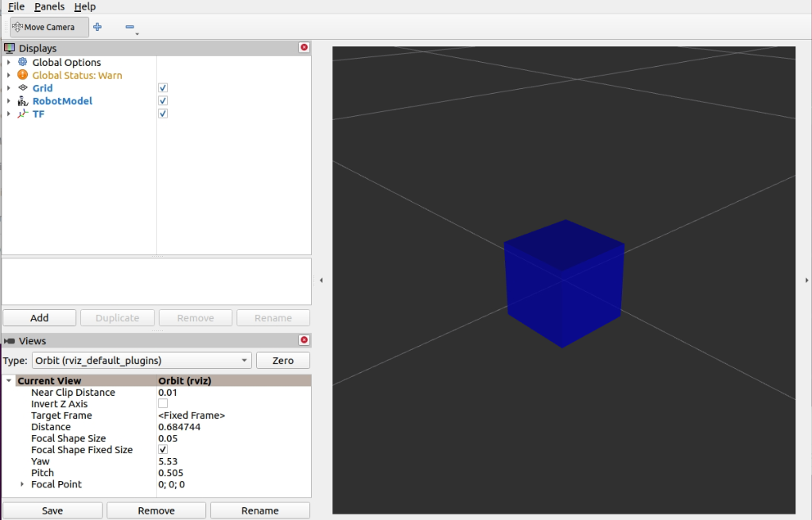Select the Move Camera tool
812x520 pixels.
pos(49,27)
